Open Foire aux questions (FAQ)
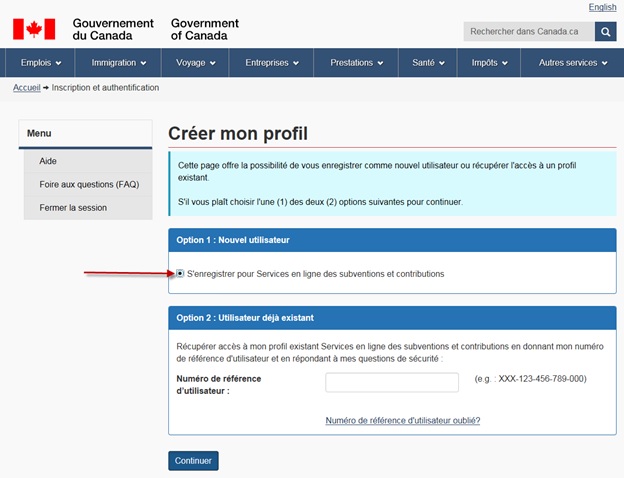624x478 pixels. [x=89, y=184]
